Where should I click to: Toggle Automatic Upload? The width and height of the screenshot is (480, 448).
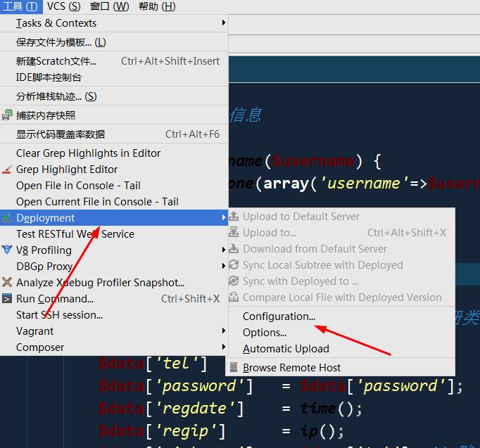click(x=340, y=349)
